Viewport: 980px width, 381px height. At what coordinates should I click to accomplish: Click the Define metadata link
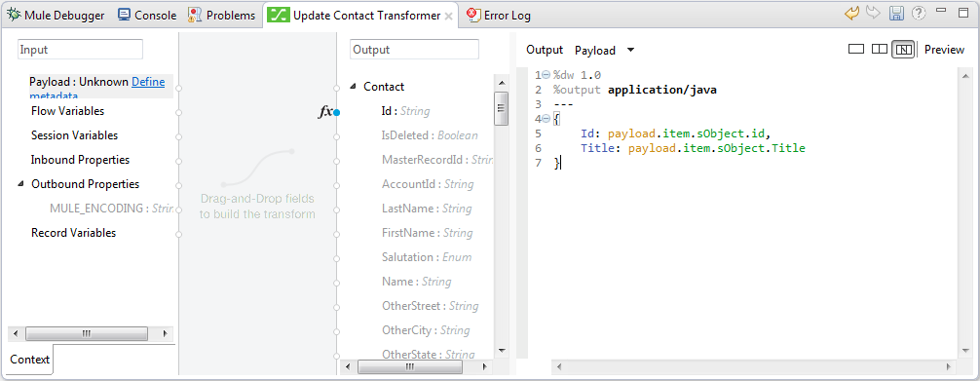tap(148, 81)
